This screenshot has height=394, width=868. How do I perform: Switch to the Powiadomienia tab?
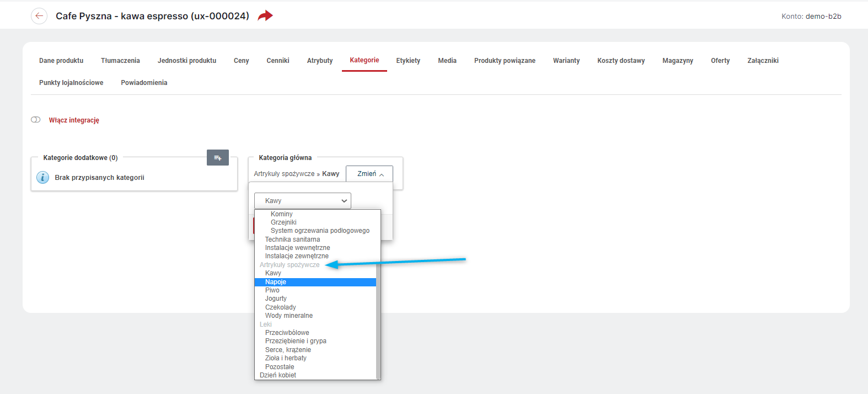tap(144, 83)
